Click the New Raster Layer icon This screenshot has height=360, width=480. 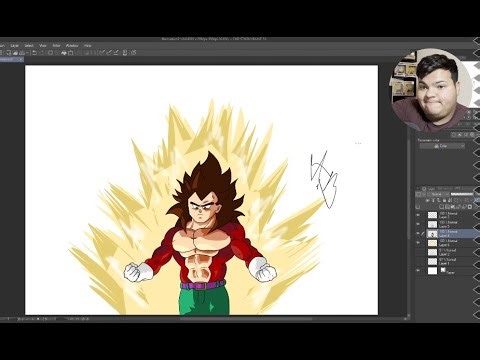click(x=441, y=207)
